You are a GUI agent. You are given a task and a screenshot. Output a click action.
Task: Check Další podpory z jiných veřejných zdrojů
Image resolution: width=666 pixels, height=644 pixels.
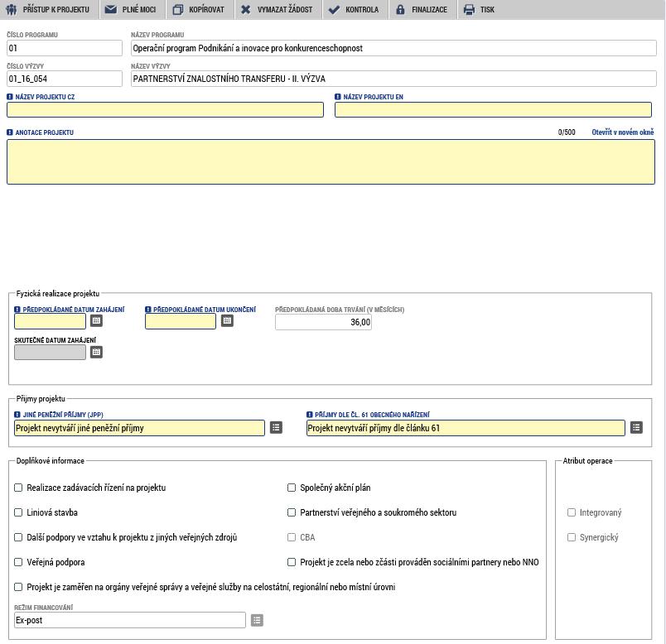pos(18,537)
